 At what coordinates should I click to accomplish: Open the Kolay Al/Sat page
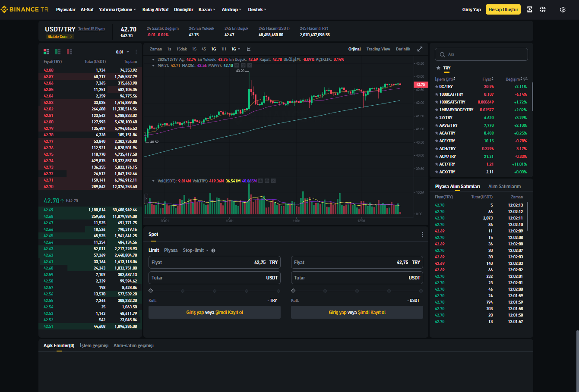point(155,9)
